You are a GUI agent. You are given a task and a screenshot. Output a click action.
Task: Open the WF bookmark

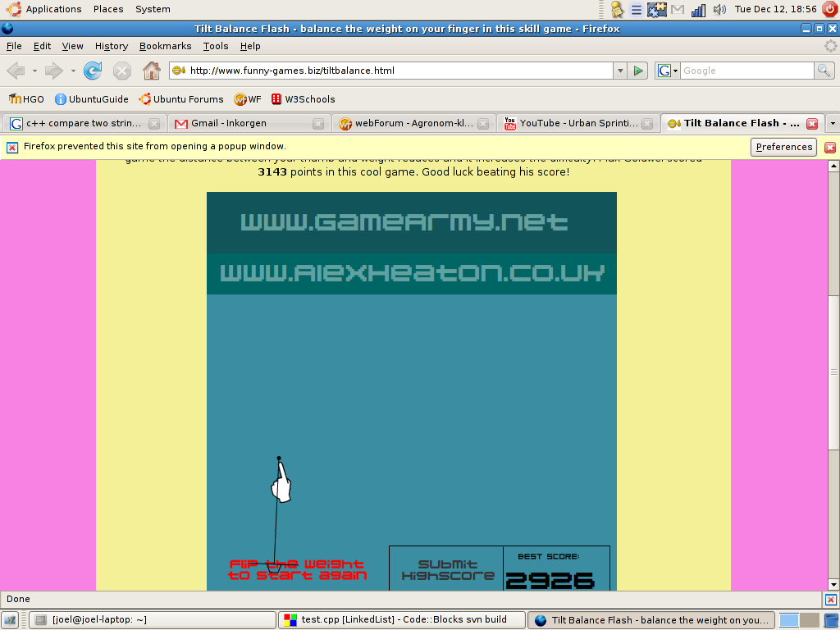[x=248, y=99]
